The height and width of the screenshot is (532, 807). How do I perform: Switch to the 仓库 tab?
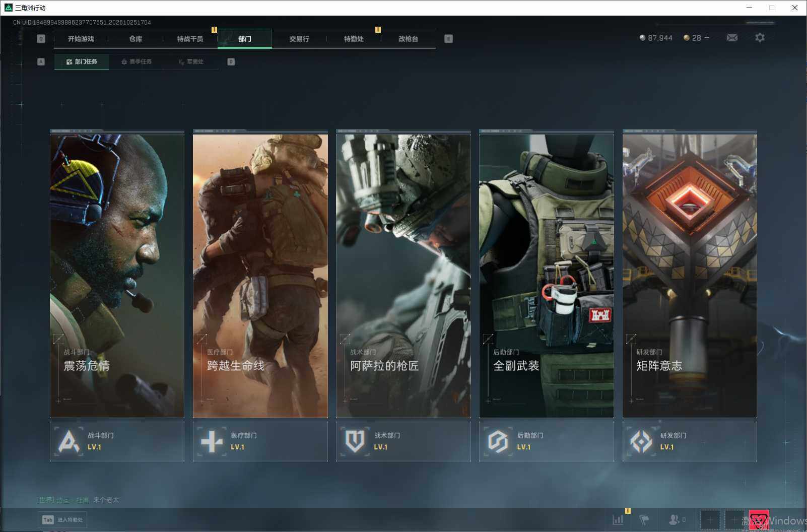click(136, 39)
